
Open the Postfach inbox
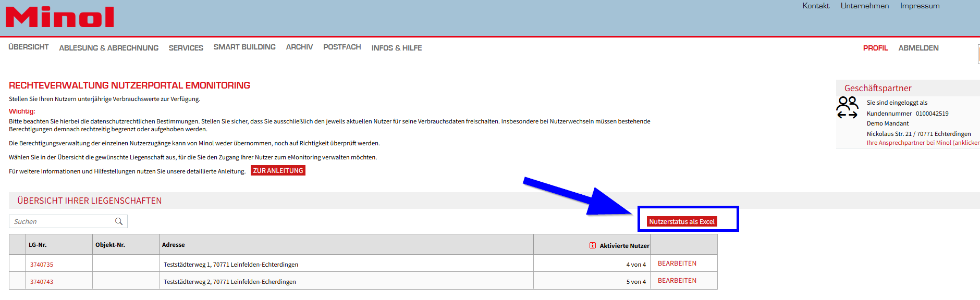coord(342,47)
